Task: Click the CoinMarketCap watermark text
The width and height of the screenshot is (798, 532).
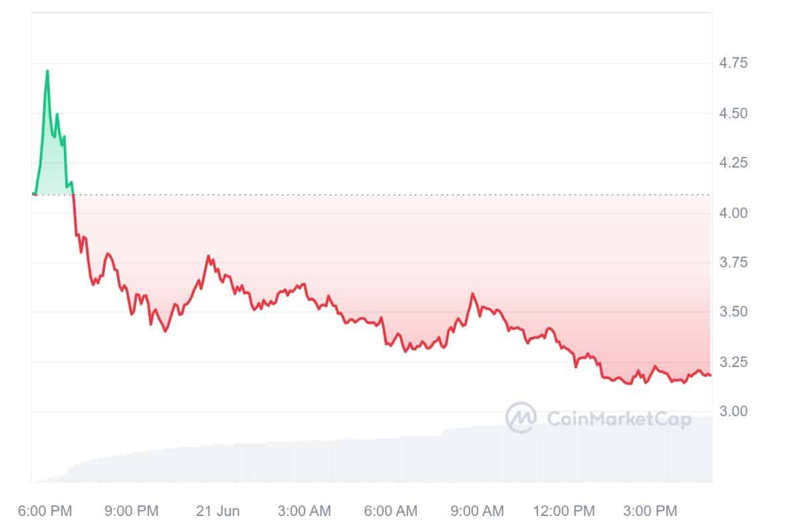Action: coord(618,418)
